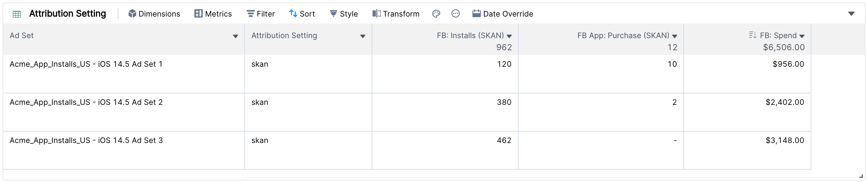Open the Ad Set column dropdown
This screenshot has width=868, height=183.
coord(235,36)
